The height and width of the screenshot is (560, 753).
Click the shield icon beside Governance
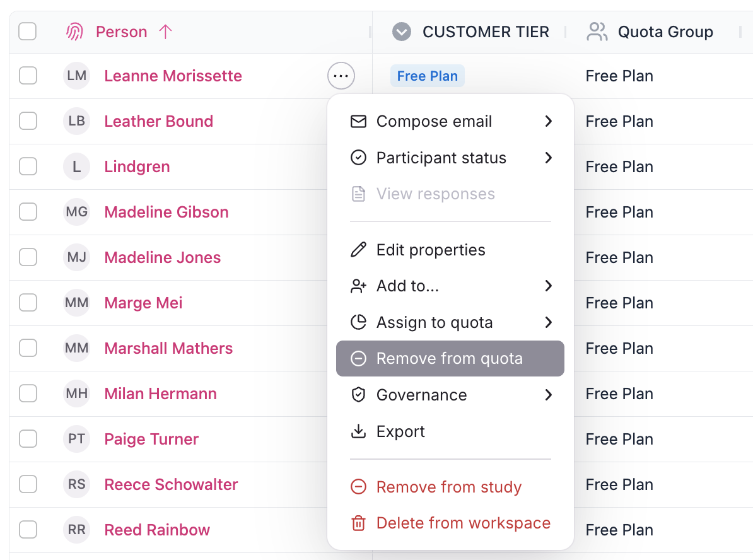(x=358, y=395)
